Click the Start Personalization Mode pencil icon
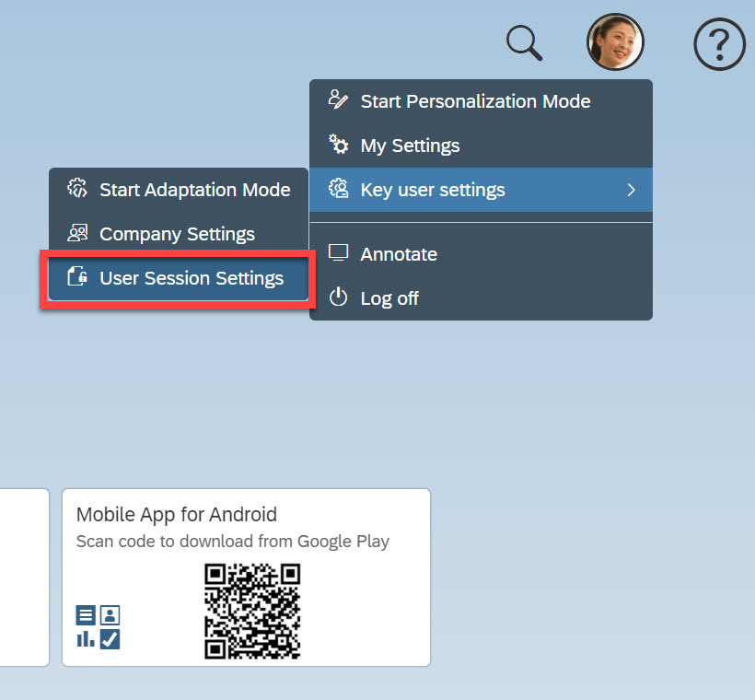Image resolution: width=755 pixels, height=700 pixels. coord(338,99)
